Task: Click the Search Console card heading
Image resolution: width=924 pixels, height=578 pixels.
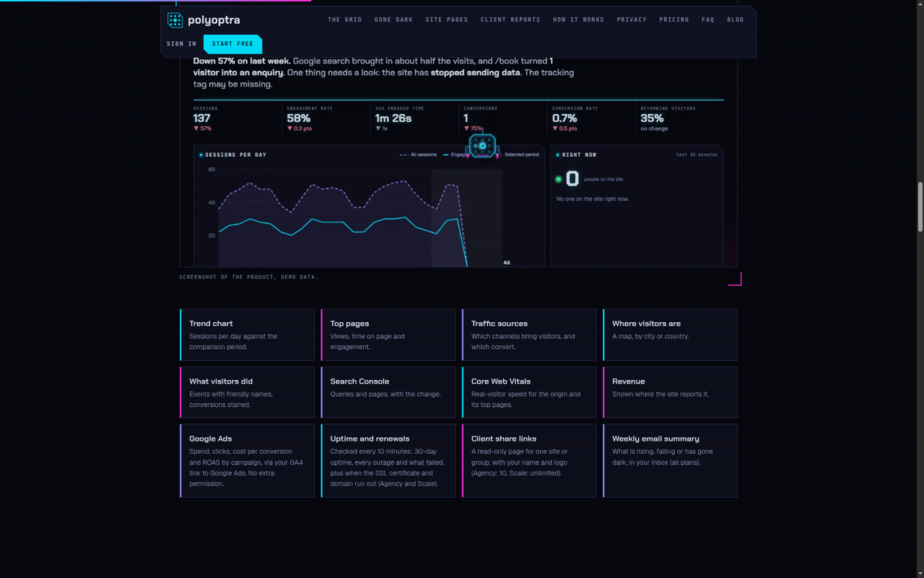Action: pyautogui.click(x=359, y=381)
